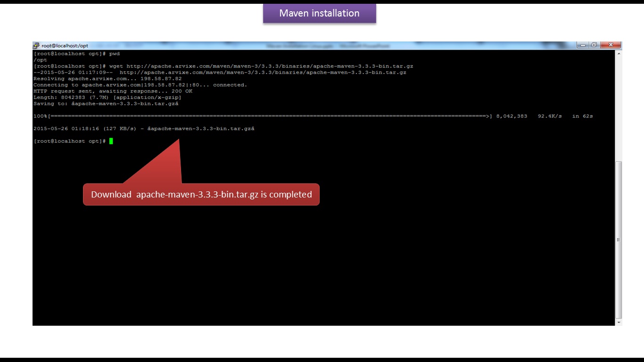Click the 100% download progress bar

click(263, 116)
